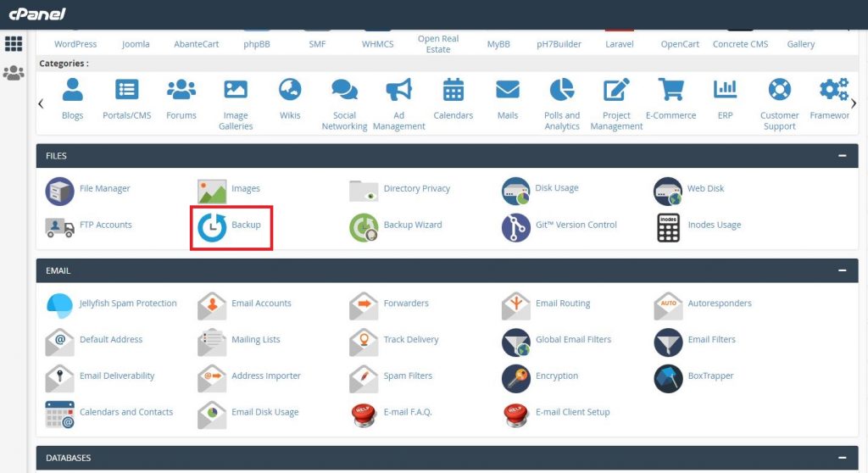
Task: Open the Images tool icon
Action: pos(212,191)
